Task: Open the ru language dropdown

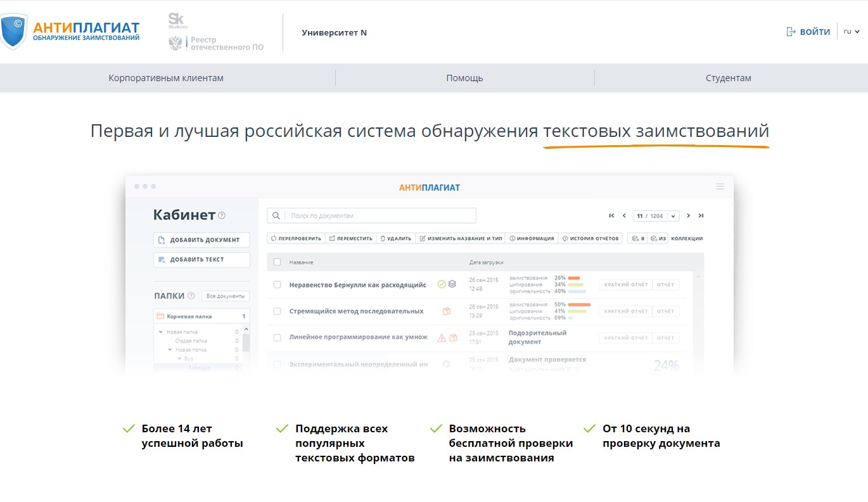Action: (x=852, y=31)
